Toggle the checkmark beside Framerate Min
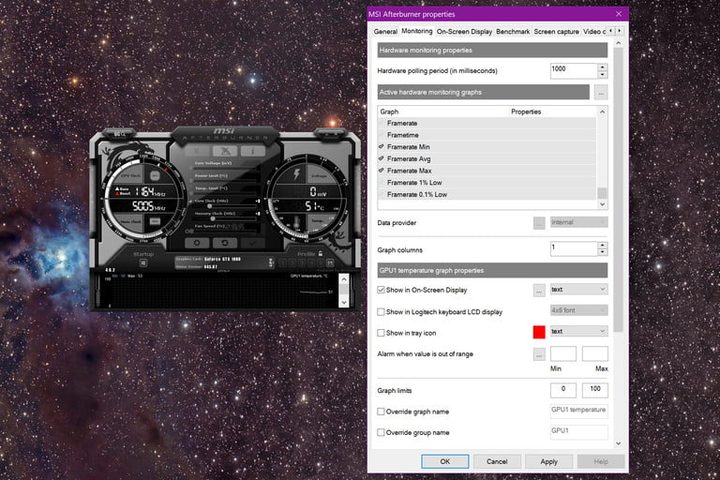This screenshot has width=720, height=480. [x=381, y=147]
